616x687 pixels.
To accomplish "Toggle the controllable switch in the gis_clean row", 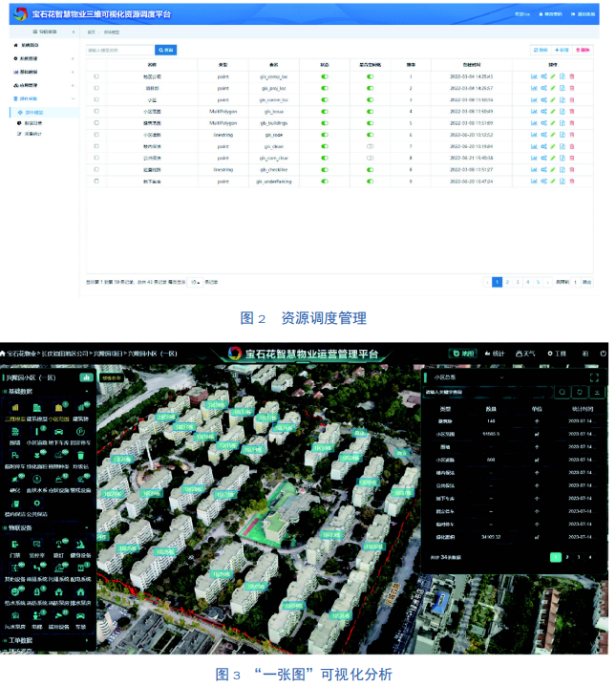I will pos(370,146).
